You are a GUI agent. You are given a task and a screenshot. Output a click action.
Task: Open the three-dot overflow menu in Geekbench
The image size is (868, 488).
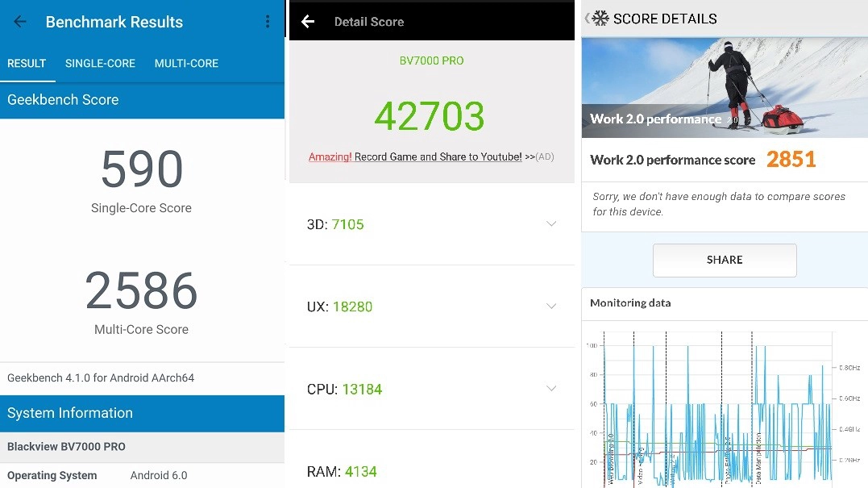click(x=268, y=22)
